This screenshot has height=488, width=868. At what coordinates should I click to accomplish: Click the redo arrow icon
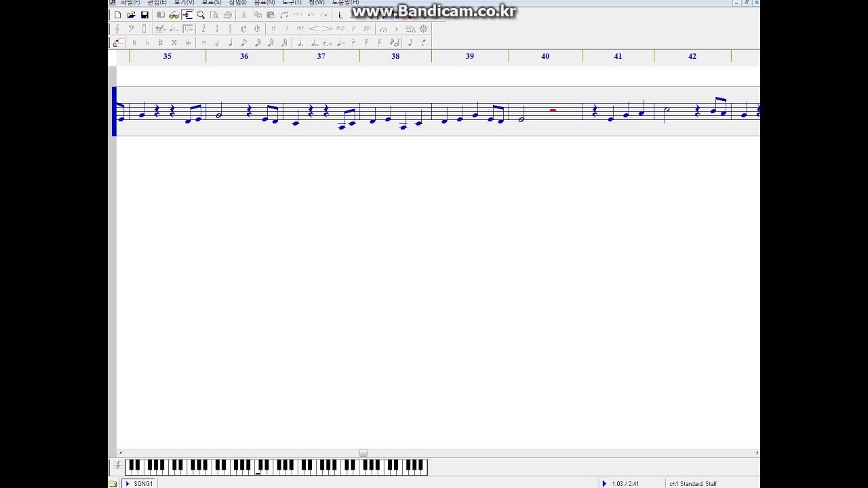324,15
